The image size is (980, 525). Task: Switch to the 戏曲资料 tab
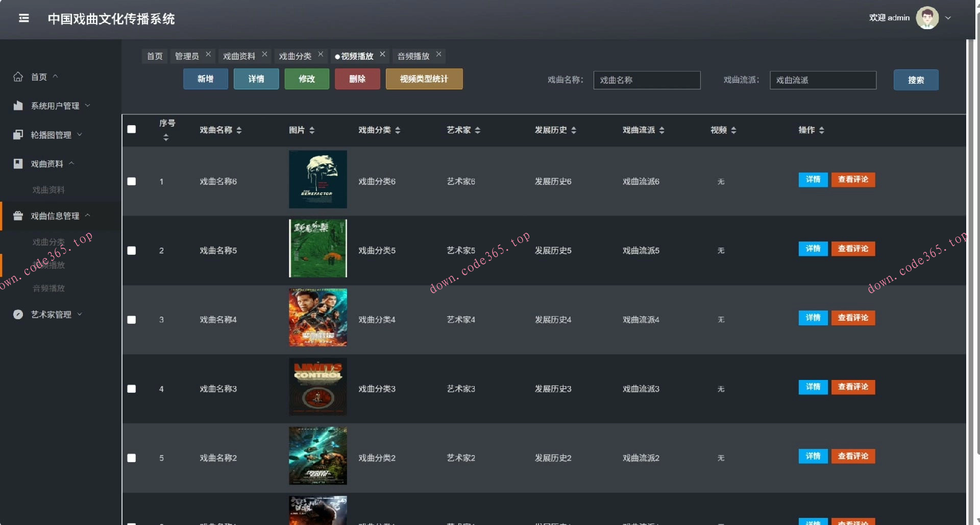pos(239,56)
